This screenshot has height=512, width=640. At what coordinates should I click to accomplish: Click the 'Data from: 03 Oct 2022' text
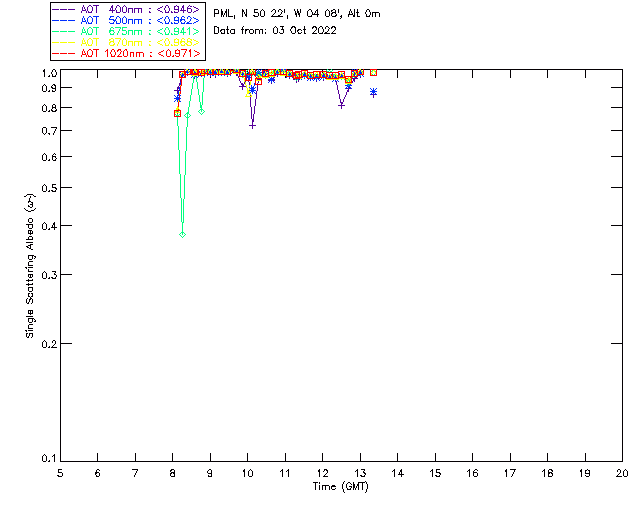point(275,31)
